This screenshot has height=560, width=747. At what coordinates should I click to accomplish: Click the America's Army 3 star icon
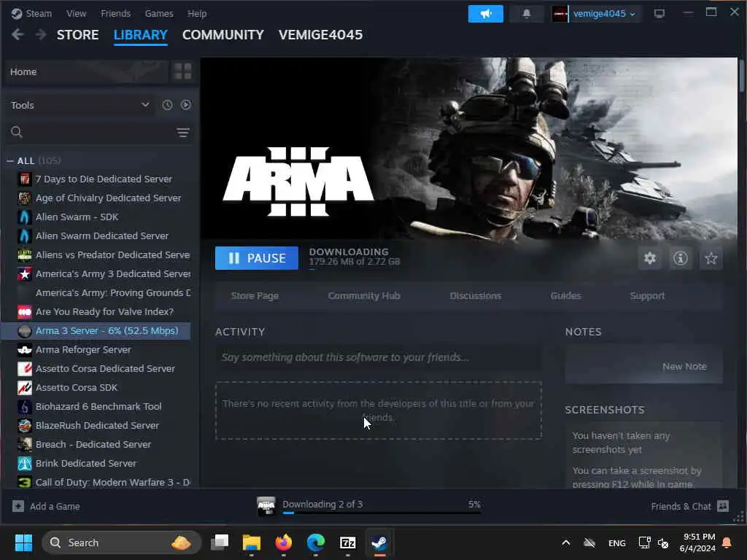click(x=25, y=274)
